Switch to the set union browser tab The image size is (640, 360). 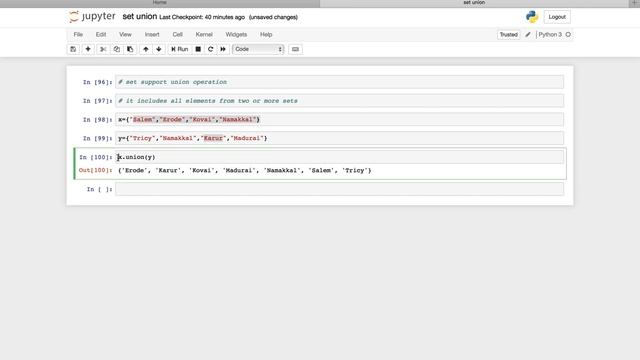coord(474,3)
